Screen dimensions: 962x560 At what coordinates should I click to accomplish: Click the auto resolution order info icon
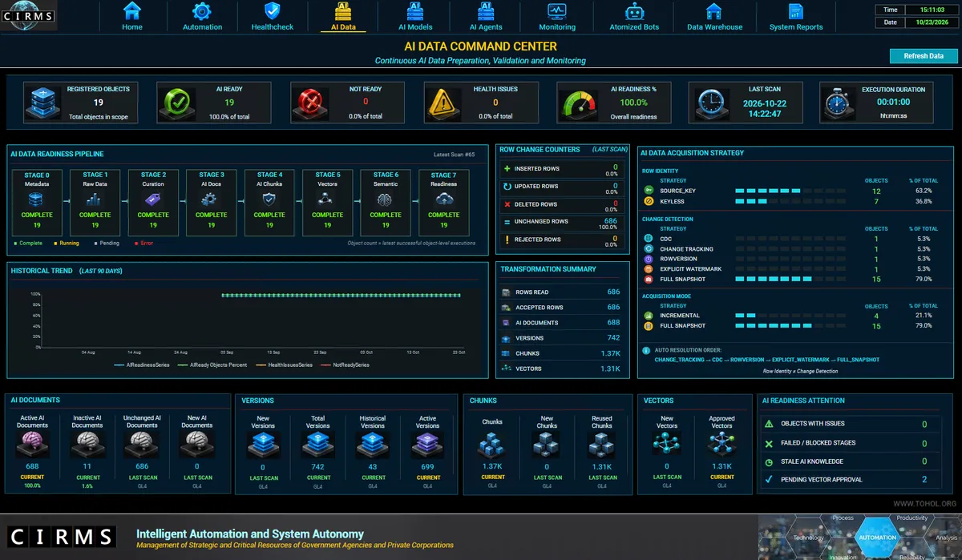[x=646, y=350]
